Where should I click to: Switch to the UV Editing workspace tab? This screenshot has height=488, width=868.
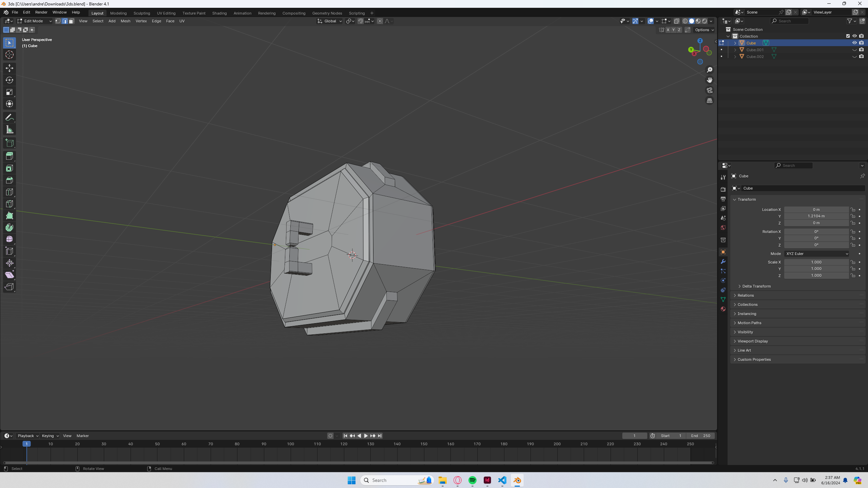pos(166,13)
